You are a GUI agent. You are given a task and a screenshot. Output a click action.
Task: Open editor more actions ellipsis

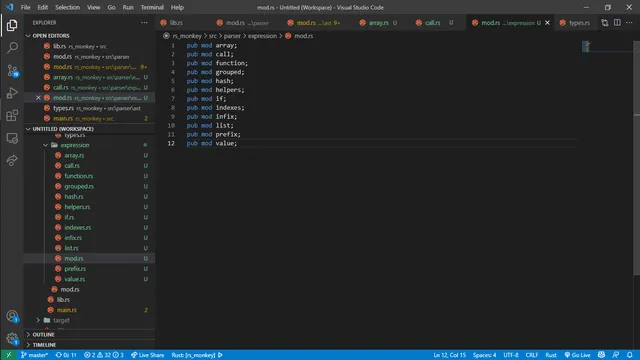pyautogui.click(x=629, y=23)
